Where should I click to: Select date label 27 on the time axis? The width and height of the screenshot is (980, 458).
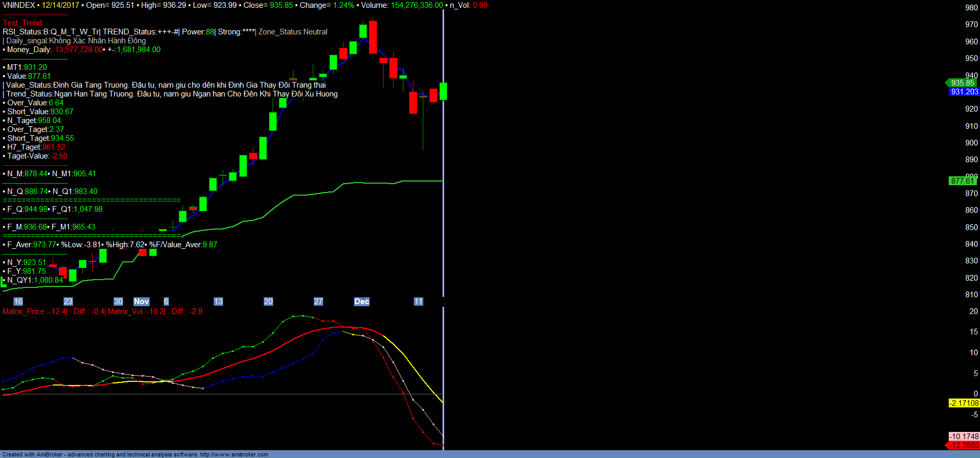click(318, 302)
